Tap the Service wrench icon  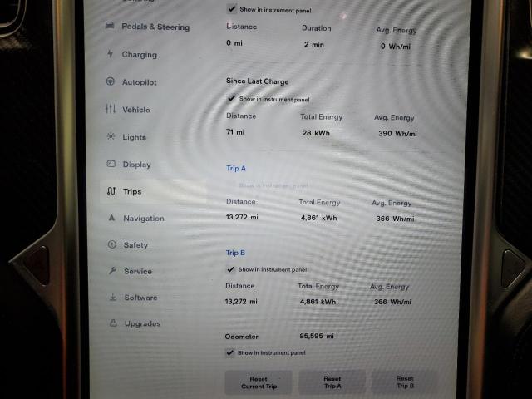click(112, 271)
